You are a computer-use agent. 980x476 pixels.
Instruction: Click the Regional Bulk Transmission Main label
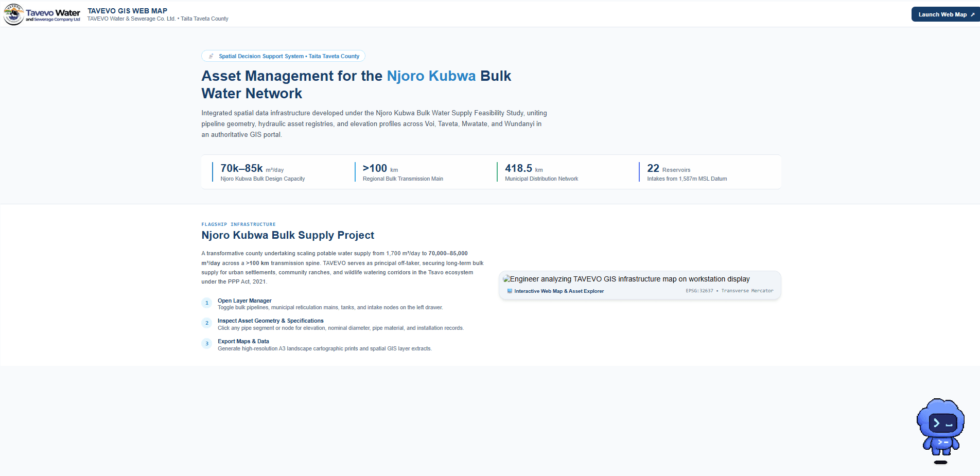tap(403, 179)
